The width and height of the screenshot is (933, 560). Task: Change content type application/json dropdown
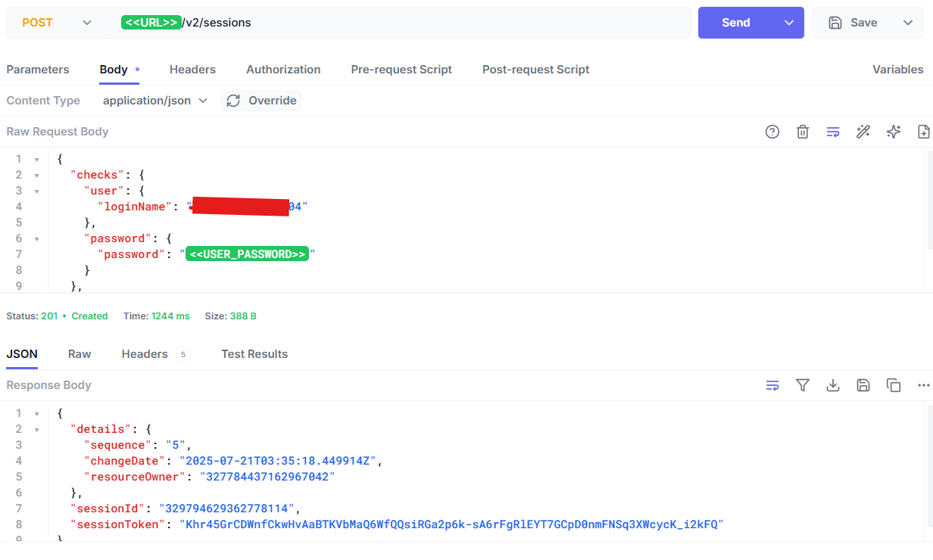155,101
